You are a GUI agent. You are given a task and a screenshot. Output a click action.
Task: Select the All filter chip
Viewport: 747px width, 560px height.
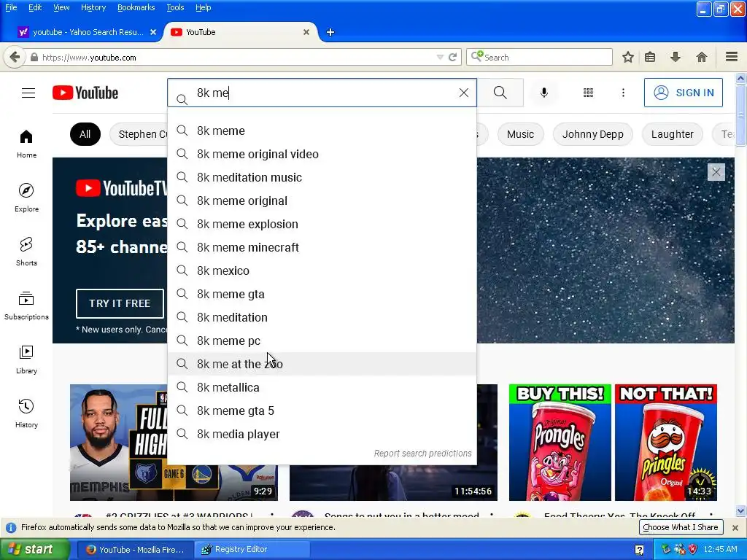coord(85,134)
